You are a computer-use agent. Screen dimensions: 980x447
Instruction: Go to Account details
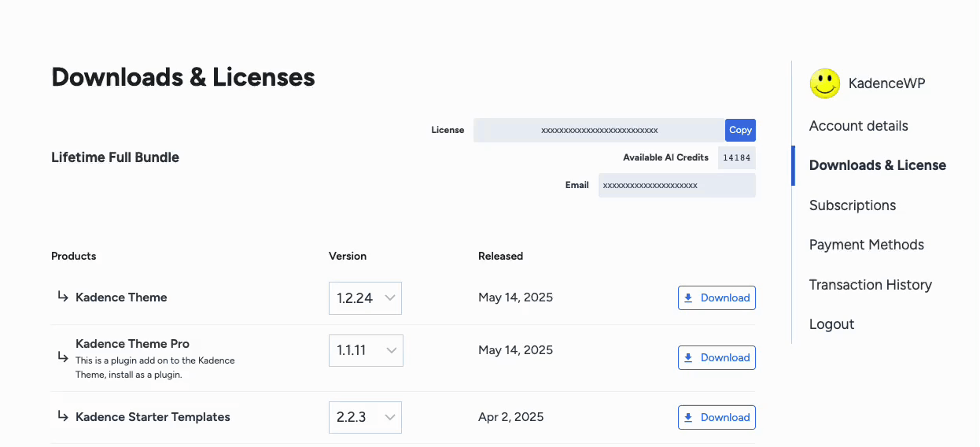pyautogui.click(x=858, y=126)
